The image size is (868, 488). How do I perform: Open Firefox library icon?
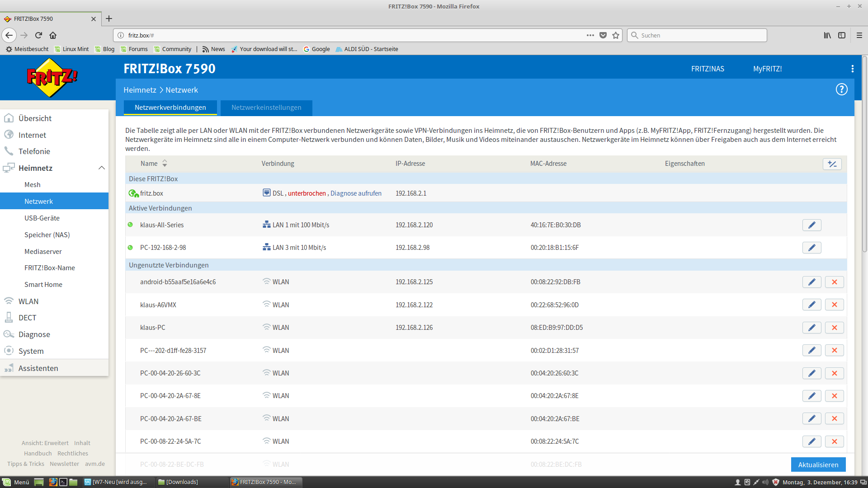point(827,35)
